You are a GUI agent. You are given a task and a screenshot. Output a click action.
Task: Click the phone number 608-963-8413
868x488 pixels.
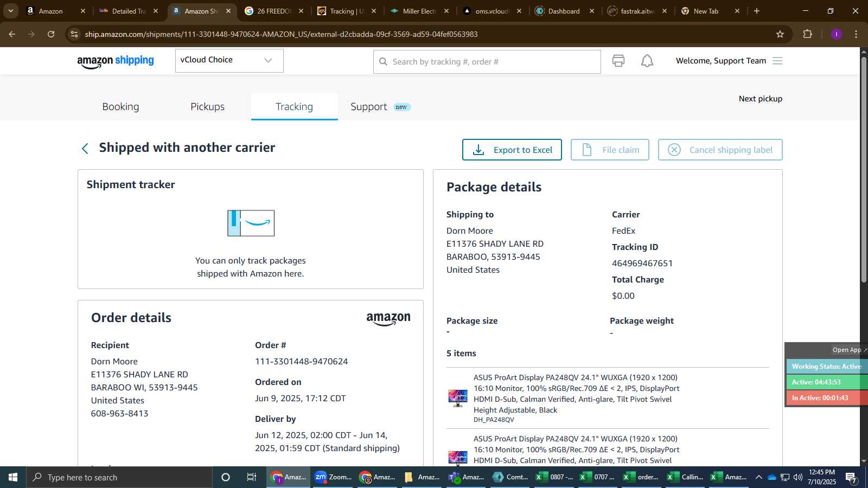tap(119, 414)
